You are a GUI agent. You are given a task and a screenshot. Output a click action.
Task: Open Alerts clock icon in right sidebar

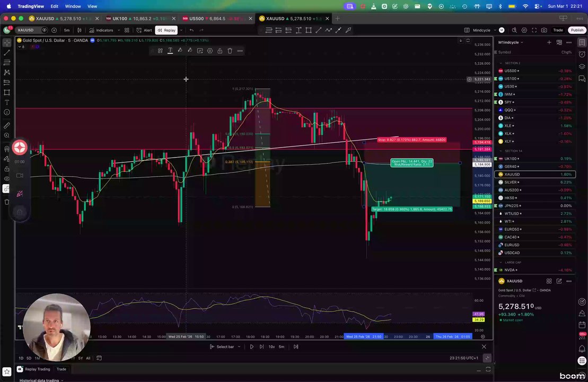582,55
